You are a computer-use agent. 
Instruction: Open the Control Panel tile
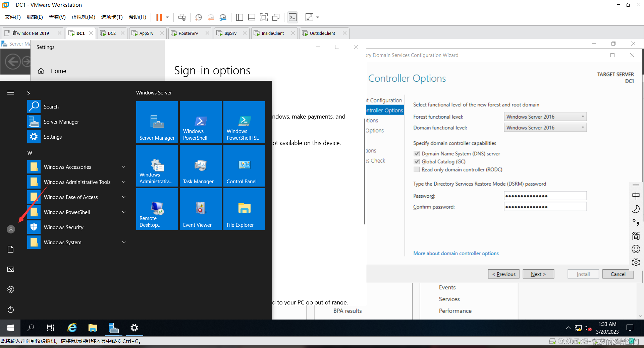(x=244, y=166)
